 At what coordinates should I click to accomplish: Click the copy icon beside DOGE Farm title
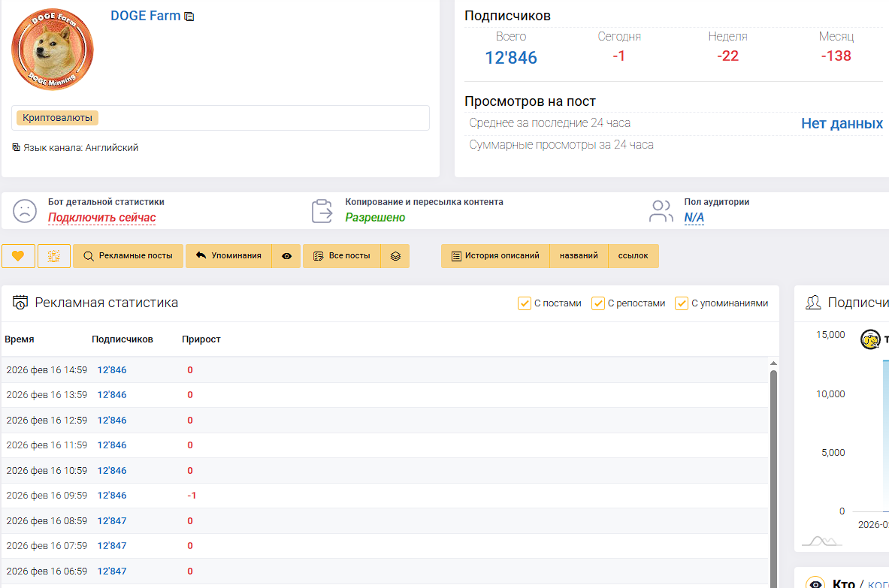(189, 17)
